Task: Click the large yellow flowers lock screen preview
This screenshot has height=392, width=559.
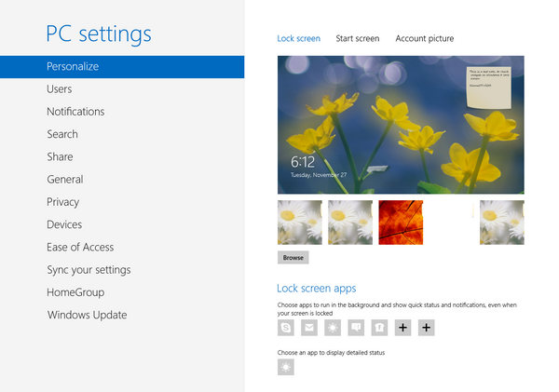Action: click(401, 125)
